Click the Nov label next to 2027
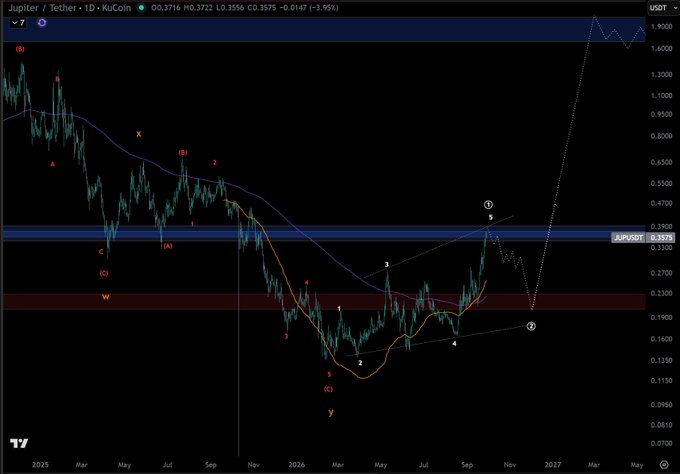Viewport: 680px width, 474px height. coord(510,465)
